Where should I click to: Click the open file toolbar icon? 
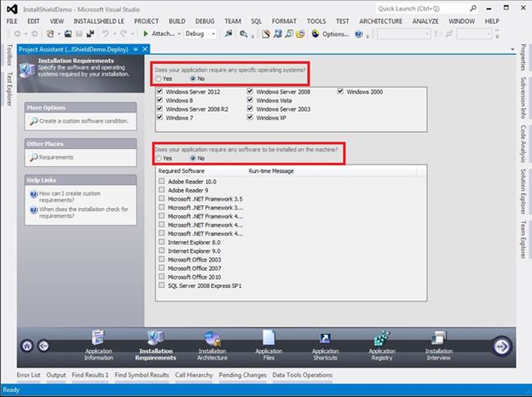tap(68, 34)
